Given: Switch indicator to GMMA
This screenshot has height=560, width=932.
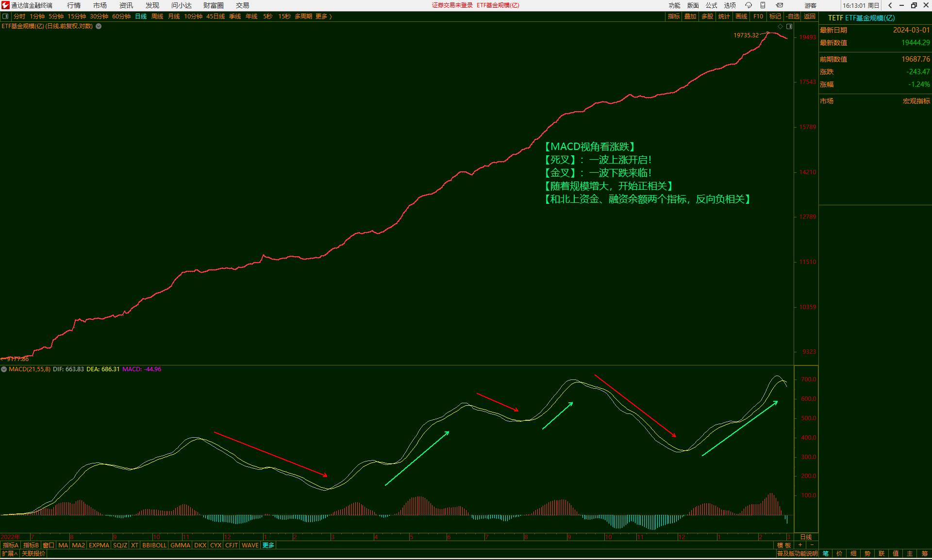Looking at the screenshot, I should pos(180,545).
